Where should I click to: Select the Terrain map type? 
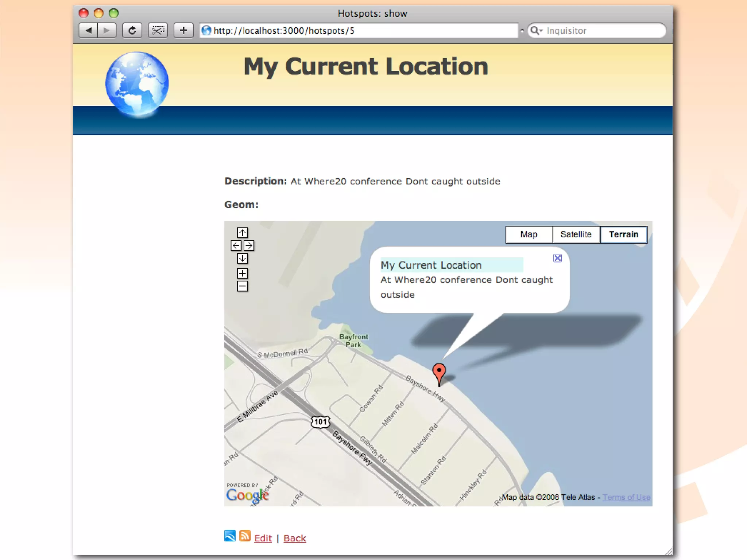click(623, 234)
